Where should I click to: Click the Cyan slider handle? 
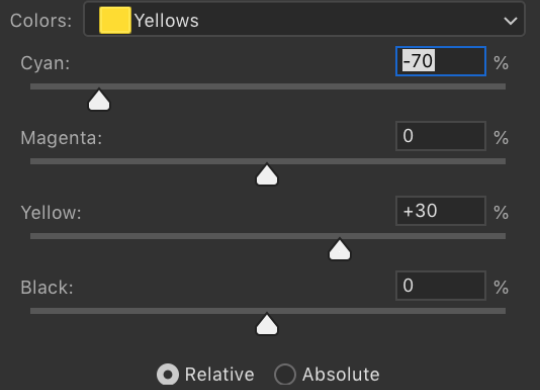point(99,100)
